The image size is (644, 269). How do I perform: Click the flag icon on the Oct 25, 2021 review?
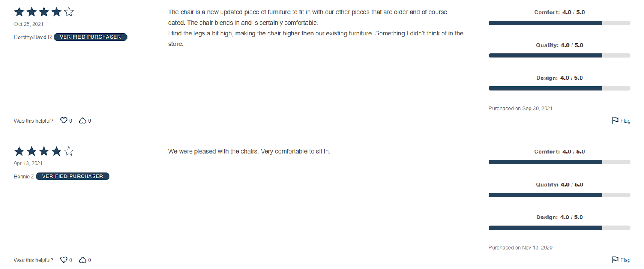click(615, 121)
